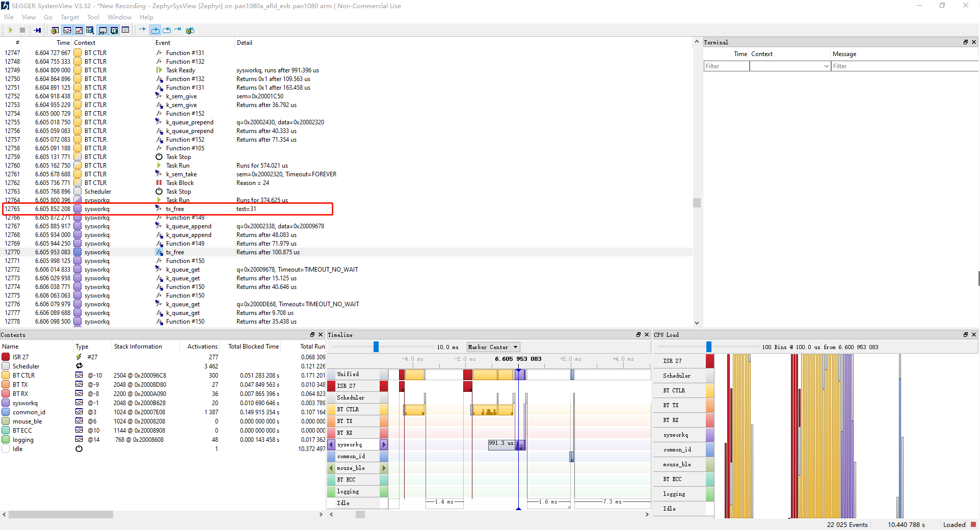The height and width of the screenshot is (530, 980).
Task: Click the Terminal Message filter field
Action: (905, 66)
